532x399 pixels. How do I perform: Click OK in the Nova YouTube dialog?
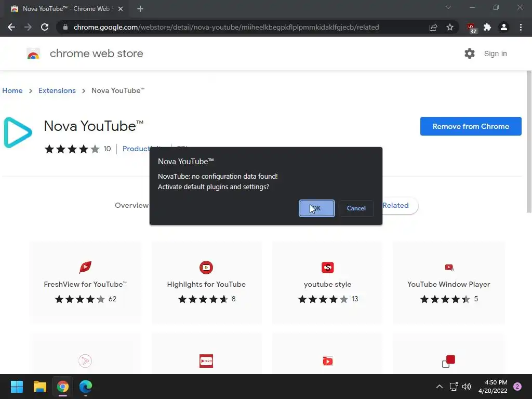coord(316,208)
